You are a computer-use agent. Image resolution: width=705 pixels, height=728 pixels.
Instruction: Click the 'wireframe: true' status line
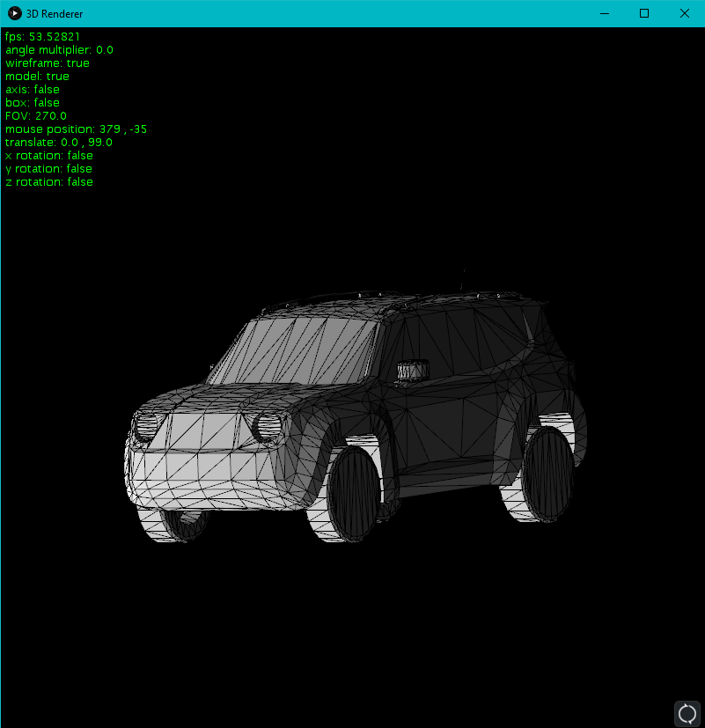[48, 63]
